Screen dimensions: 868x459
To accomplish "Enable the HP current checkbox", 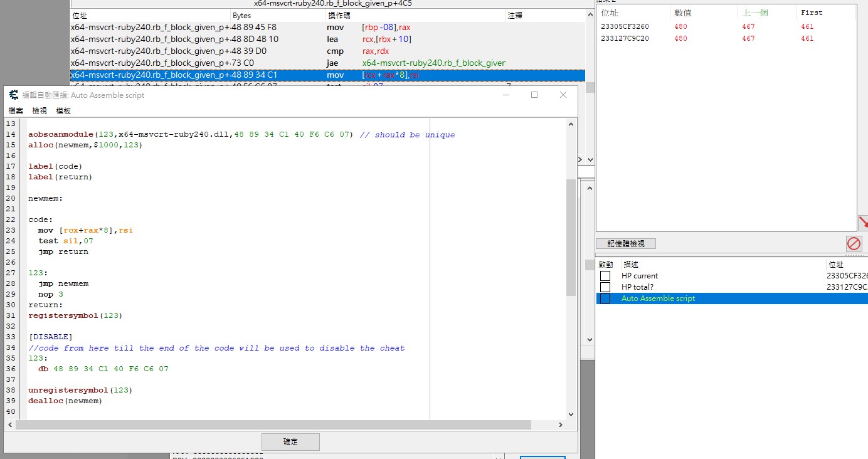I will pos(605,276).
